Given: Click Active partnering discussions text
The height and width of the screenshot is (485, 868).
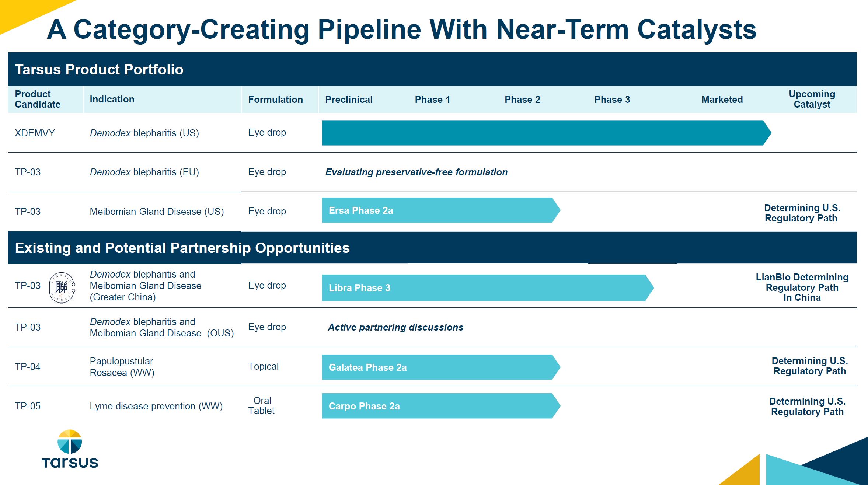Looking at the screenshot, I should 395,327.
